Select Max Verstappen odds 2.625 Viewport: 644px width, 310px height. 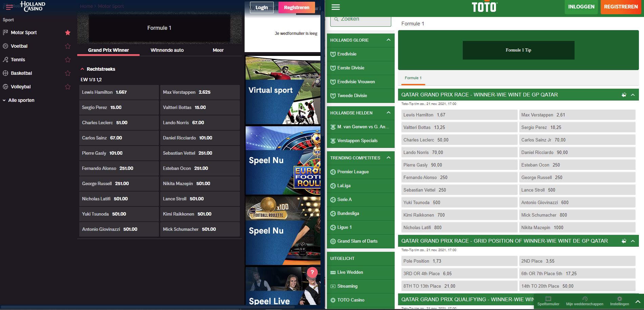click(200, 92)
